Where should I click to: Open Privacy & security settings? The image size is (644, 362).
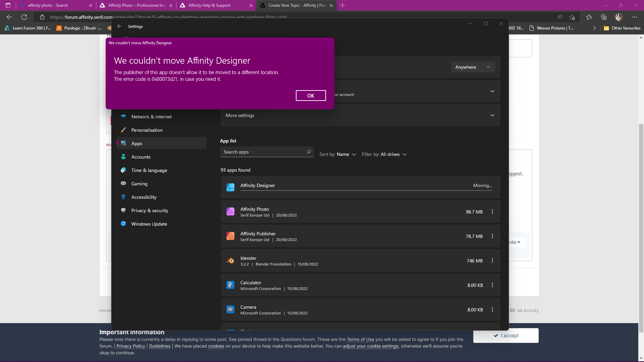pyautogui.click(x=162, y=210)
